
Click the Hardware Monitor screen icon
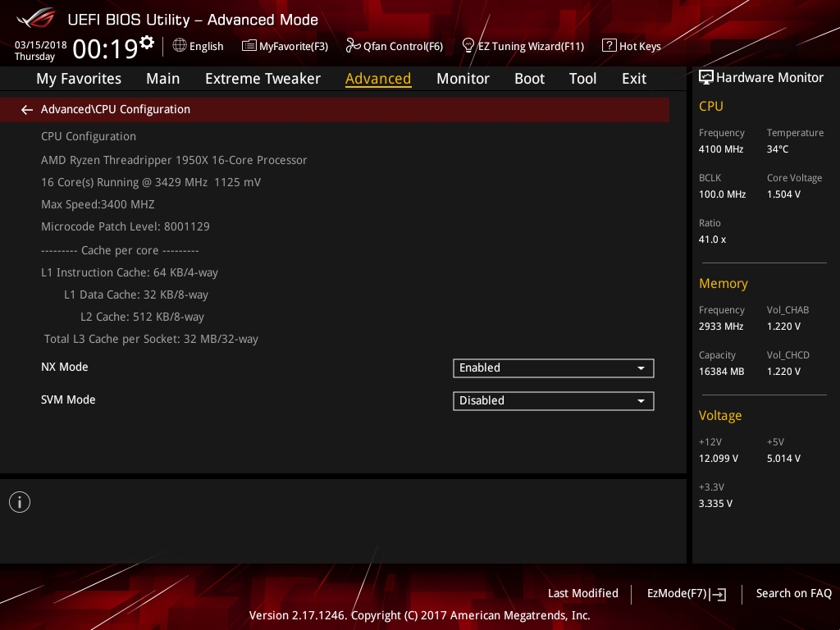point(706,78)
